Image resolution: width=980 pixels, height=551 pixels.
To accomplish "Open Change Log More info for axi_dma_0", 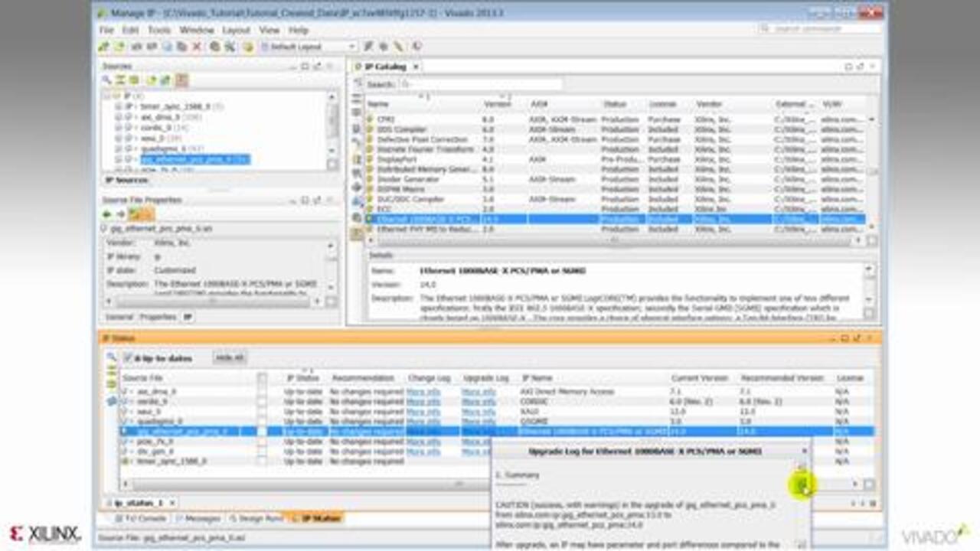I will [423, 392].
